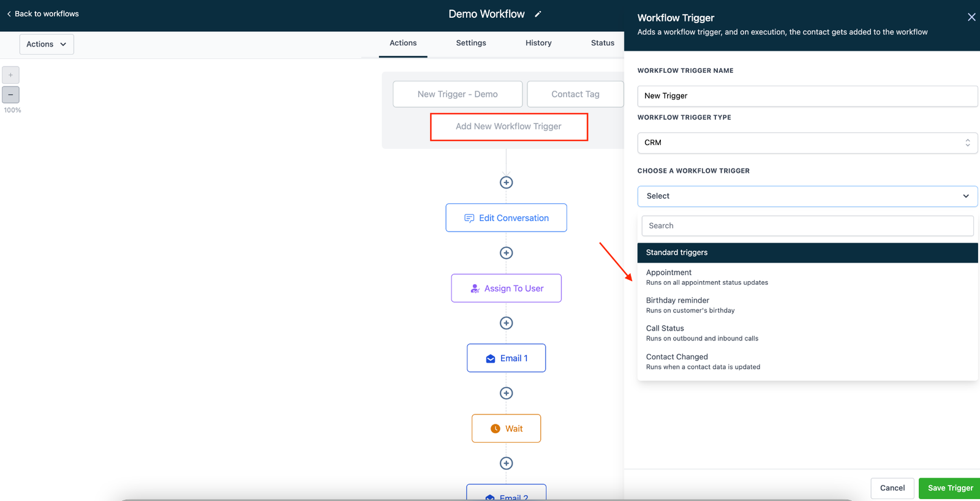
Task: Expand the Workflow Trigger Type dropdown
Action: pos(807,143)
